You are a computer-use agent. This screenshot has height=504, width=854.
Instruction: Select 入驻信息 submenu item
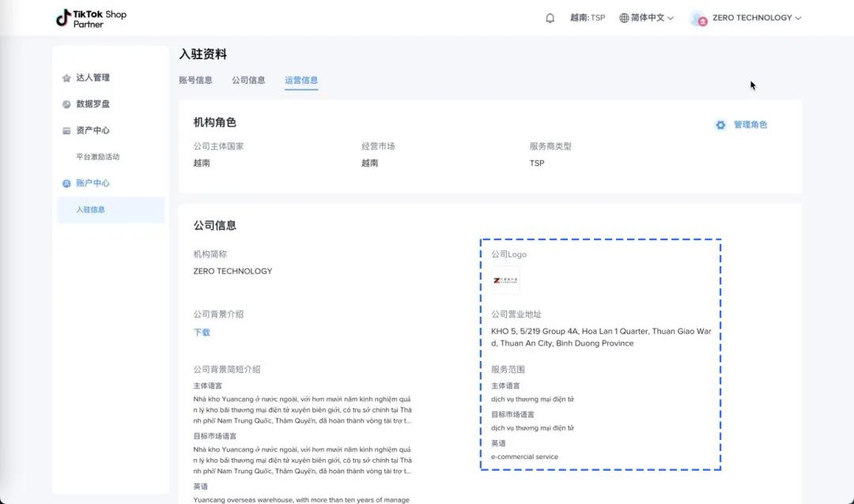click(111, 209)
